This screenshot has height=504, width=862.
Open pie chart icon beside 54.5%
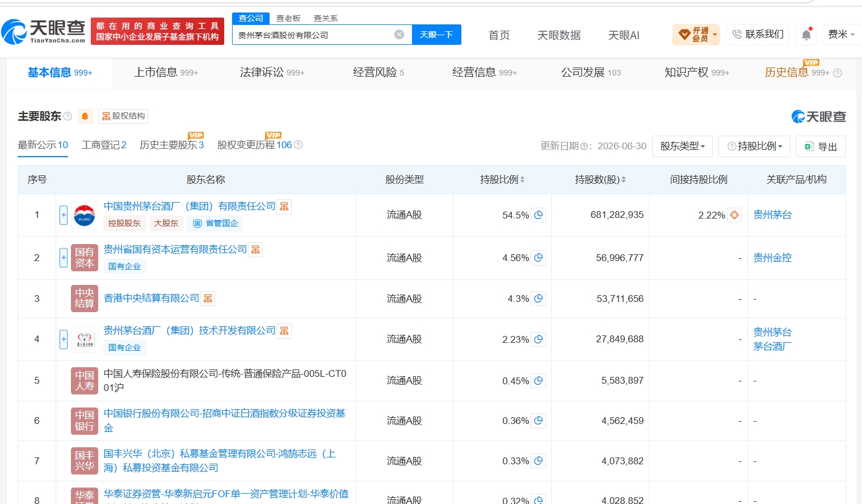click(539, 215)
